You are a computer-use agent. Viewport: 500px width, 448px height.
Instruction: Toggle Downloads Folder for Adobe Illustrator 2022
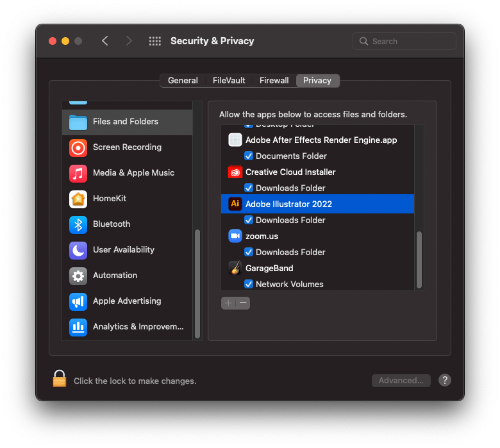[x=249, y=220]
